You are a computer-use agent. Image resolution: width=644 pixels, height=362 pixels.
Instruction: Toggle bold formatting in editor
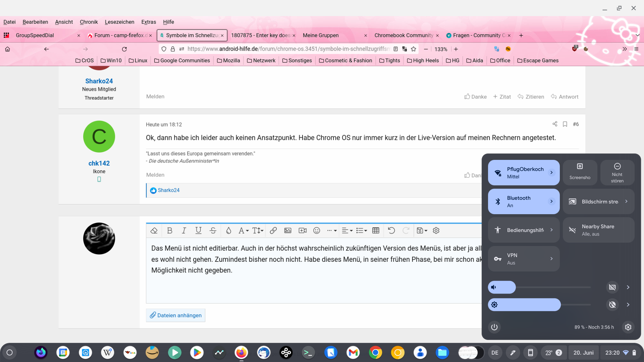pos(169,231)
